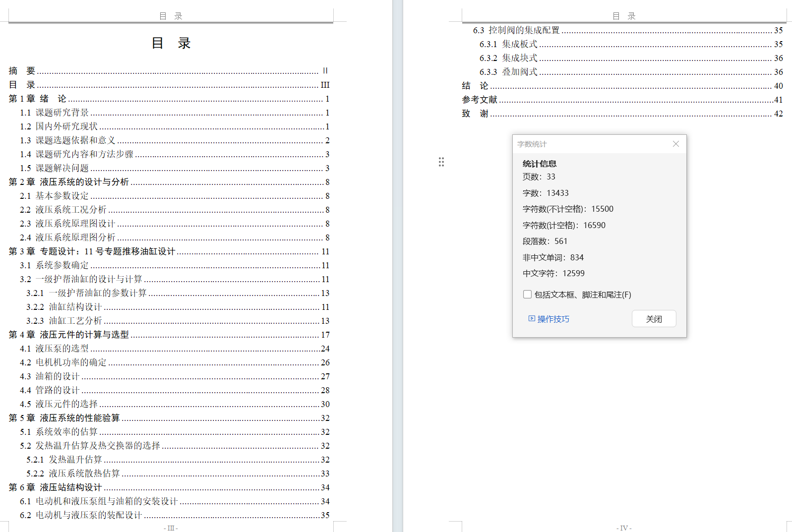
Task: Click the - IV - page footer
Action: coord(624,528)
